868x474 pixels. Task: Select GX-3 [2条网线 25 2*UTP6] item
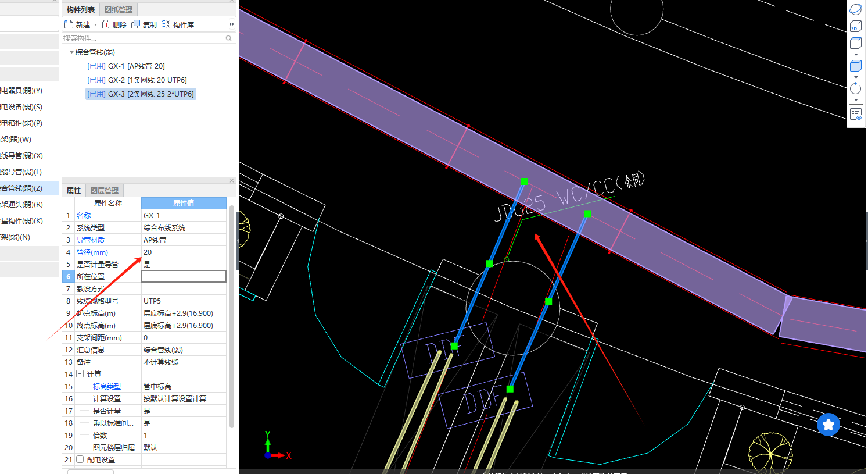(x=141, y=94)
